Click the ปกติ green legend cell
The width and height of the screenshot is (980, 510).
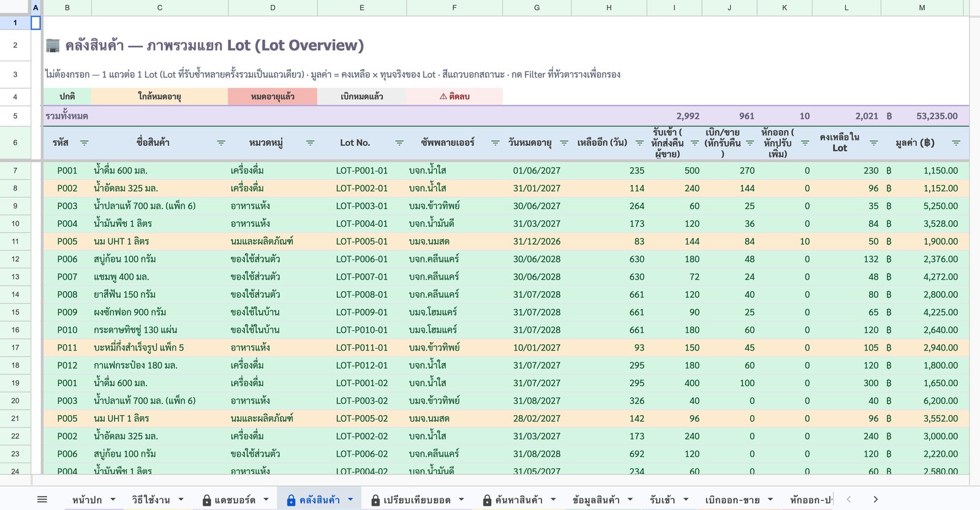(67, 96)
